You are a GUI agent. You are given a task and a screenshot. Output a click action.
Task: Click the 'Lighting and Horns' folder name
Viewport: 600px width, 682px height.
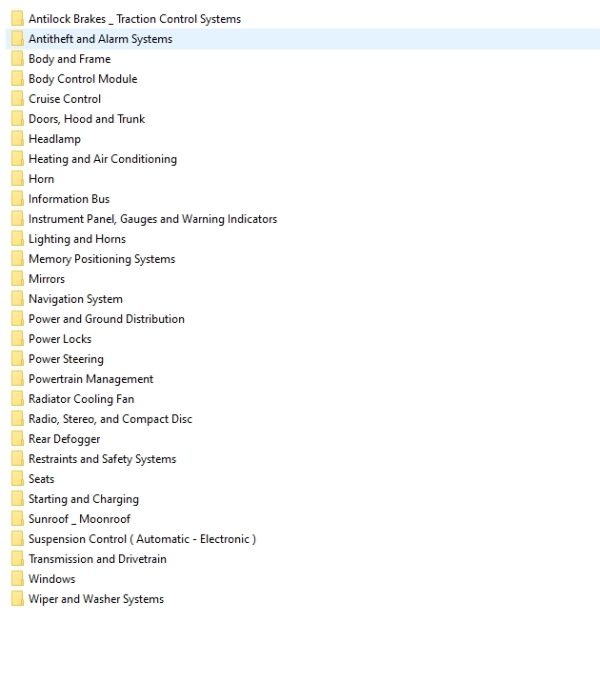77,239
